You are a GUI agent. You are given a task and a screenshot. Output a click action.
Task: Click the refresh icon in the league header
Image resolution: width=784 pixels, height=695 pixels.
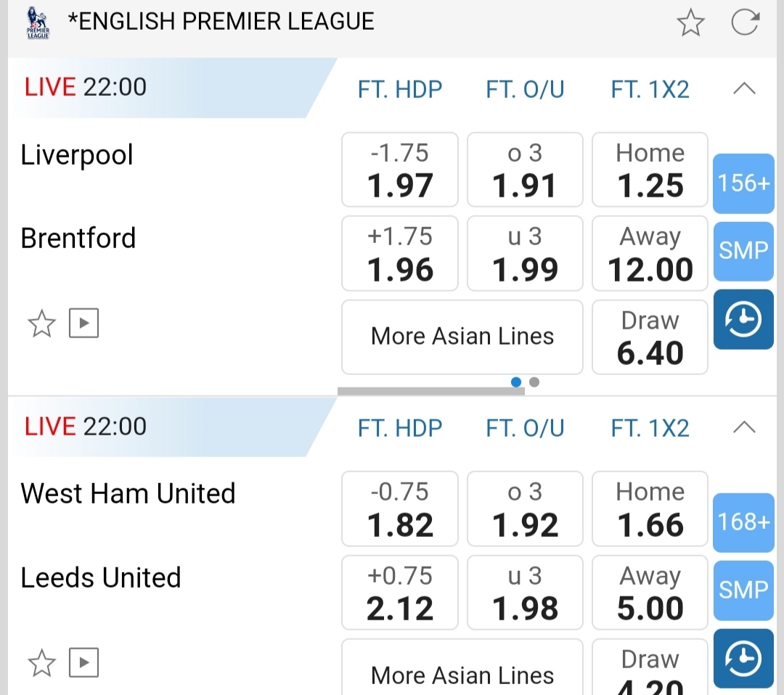(x=745, y=22)
